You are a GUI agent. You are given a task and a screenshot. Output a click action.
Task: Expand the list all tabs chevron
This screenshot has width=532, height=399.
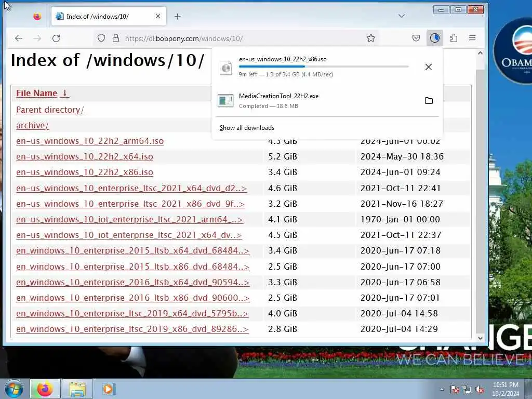pyautogui.click(x=402, y=16)
